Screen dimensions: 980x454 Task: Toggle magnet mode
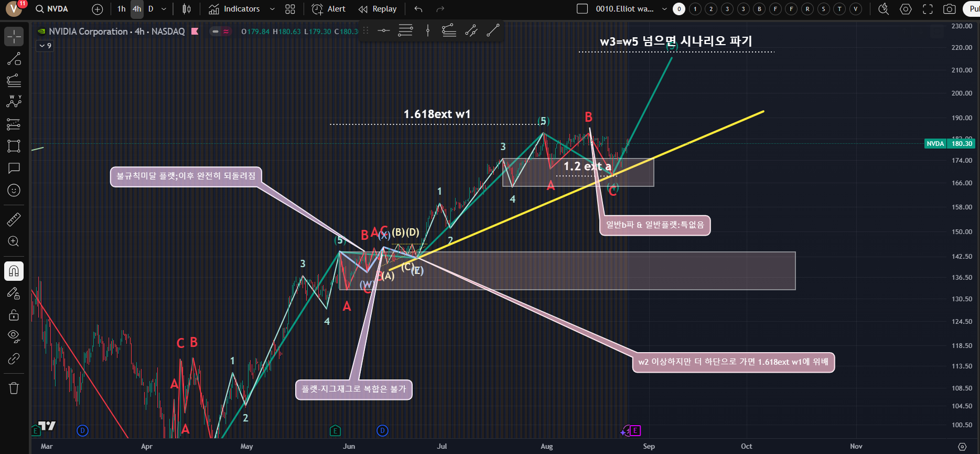[x=14, y=271]
